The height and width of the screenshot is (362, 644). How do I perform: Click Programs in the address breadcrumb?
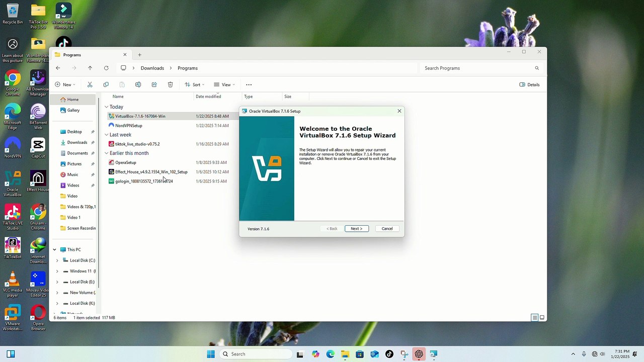188,68
